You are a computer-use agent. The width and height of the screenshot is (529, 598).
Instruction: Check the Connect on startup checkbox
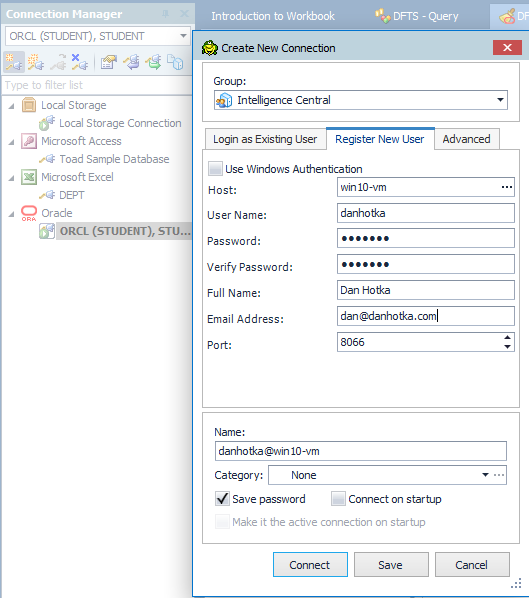point(338,498)
